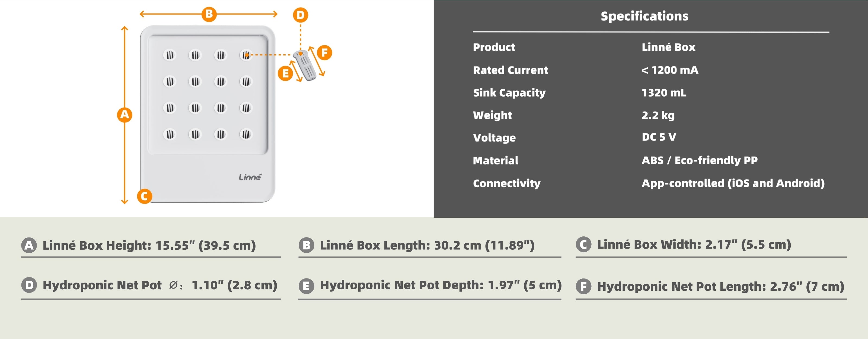This screenshot has width=868, height=339.
Task: Click the orange C marker at the box corner
Action: [145, 196]
